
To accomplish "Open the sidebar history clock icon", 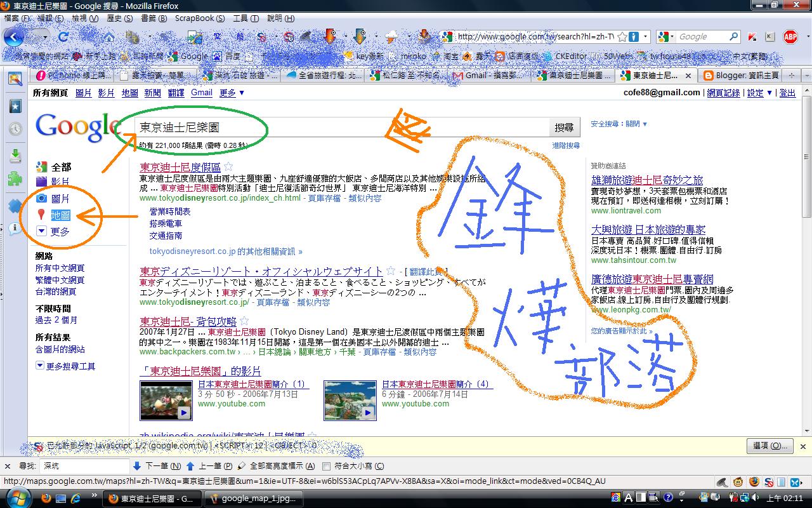I will tap(15, 129).
